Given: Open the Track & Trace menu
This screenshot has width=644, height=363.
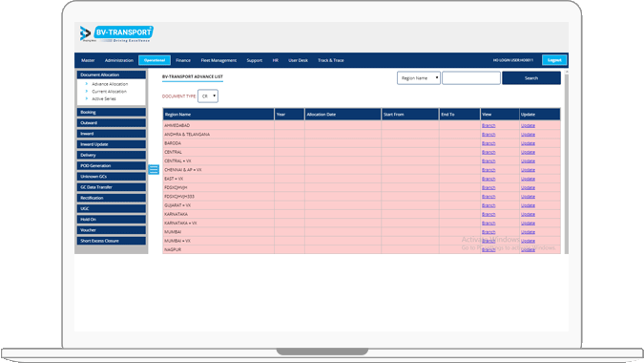Looking at the screenshot, I should [x=331, y=60].
